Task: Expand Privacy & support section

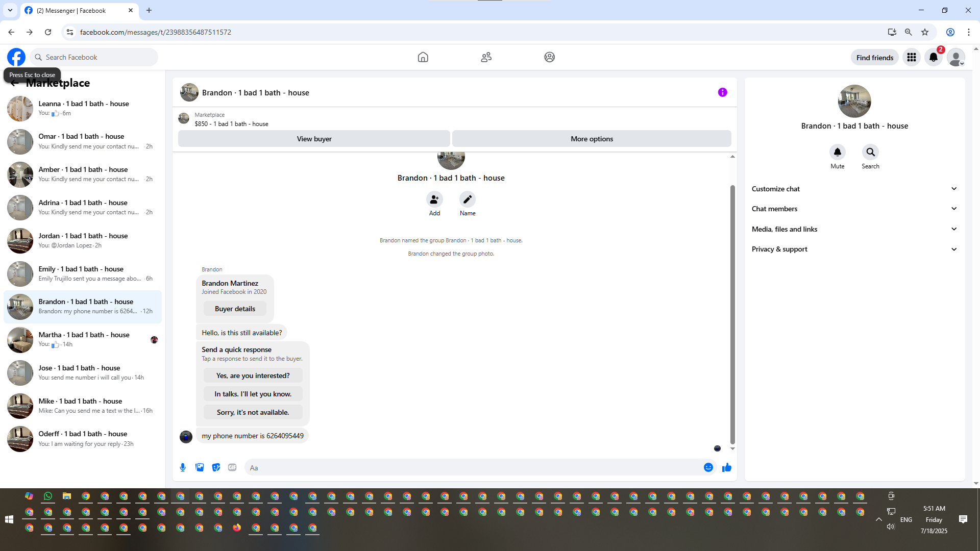Action: click(854, 249)
